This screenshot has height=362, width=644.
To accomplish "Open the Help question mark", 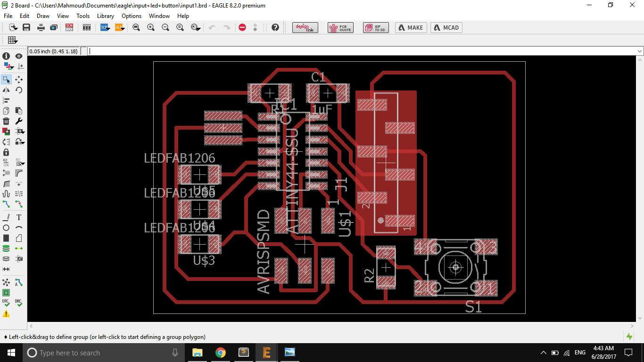I will pyautogui.click(x=275, y=27).
